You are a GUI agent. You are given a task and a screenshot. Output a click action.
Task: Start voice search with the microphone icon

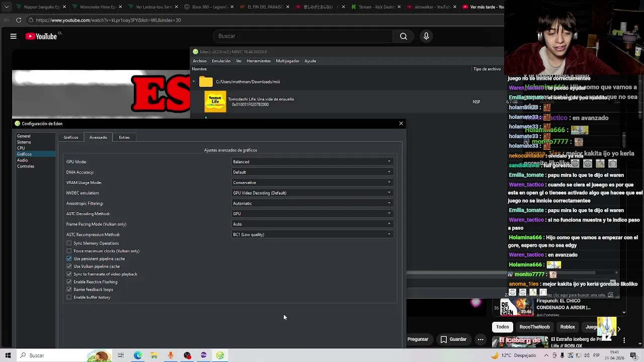(426, 36)
